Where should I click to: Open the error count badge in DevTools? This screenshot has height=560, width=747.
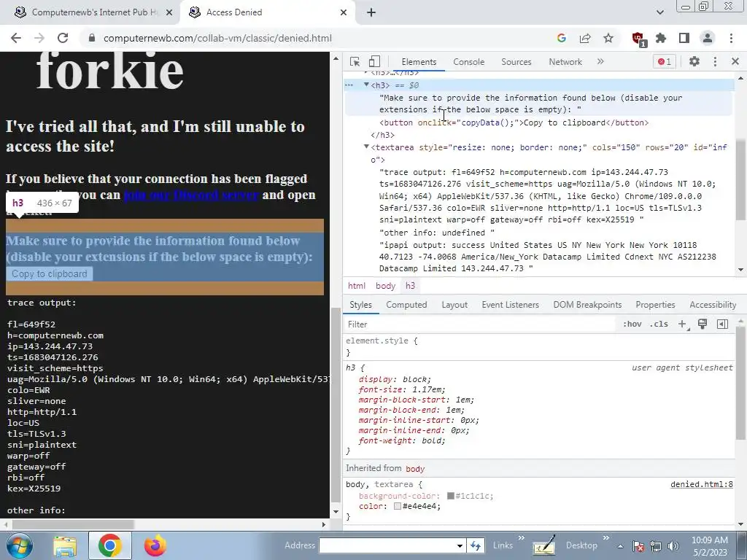pos(665,61)
